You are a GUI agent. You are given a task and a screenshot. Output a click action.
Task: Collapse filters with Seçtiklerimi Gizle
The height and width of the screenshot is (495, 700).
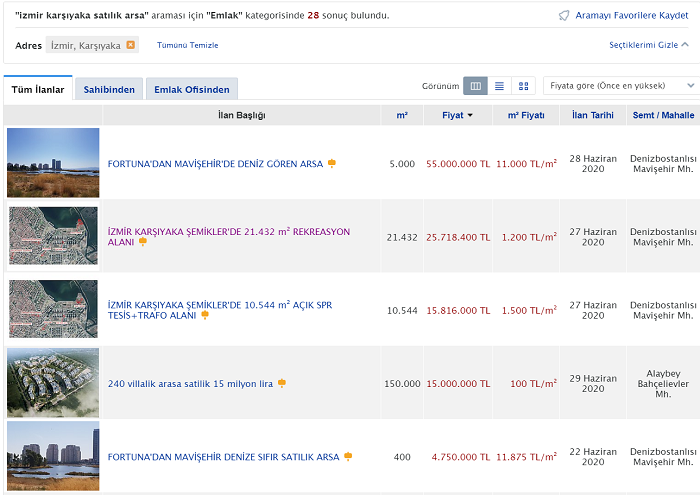coord(650,45)
